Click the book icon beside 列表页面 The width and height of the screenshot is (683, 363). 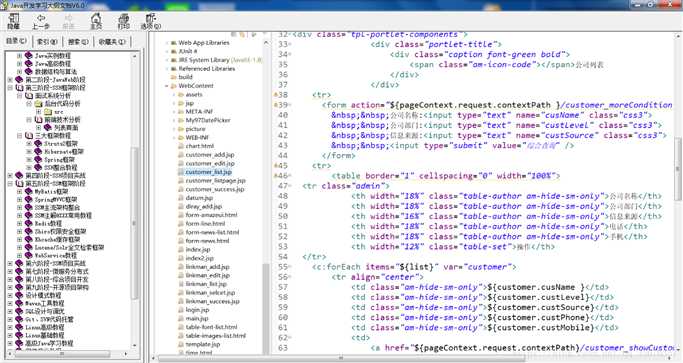pos(48,127)
